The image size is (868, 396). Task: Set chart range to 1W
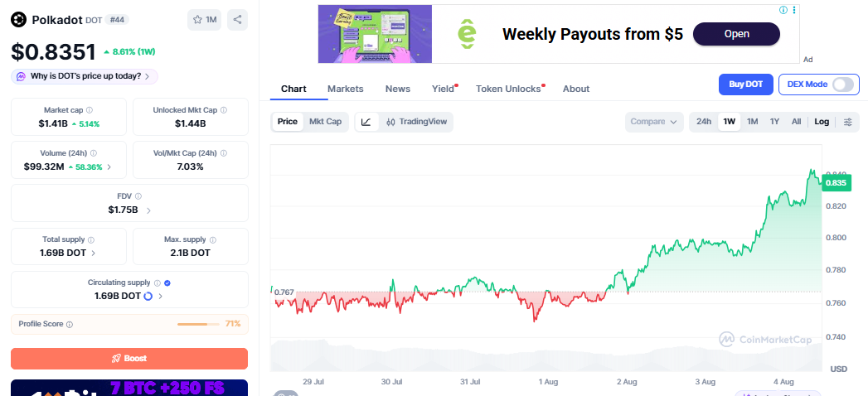pyautogui.click(x=729, y=122)
